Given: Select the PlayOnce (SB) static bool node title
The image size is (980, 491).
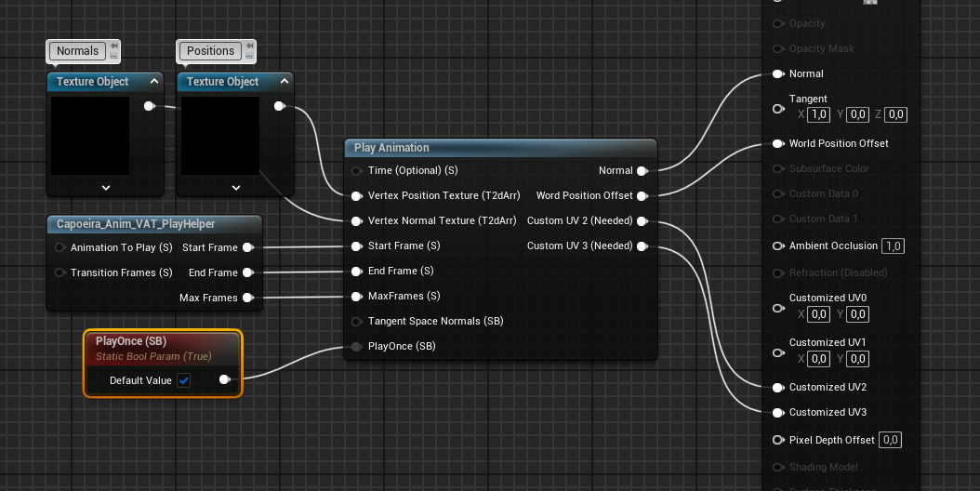Looking at the screenshot, I should click(130, 341).
